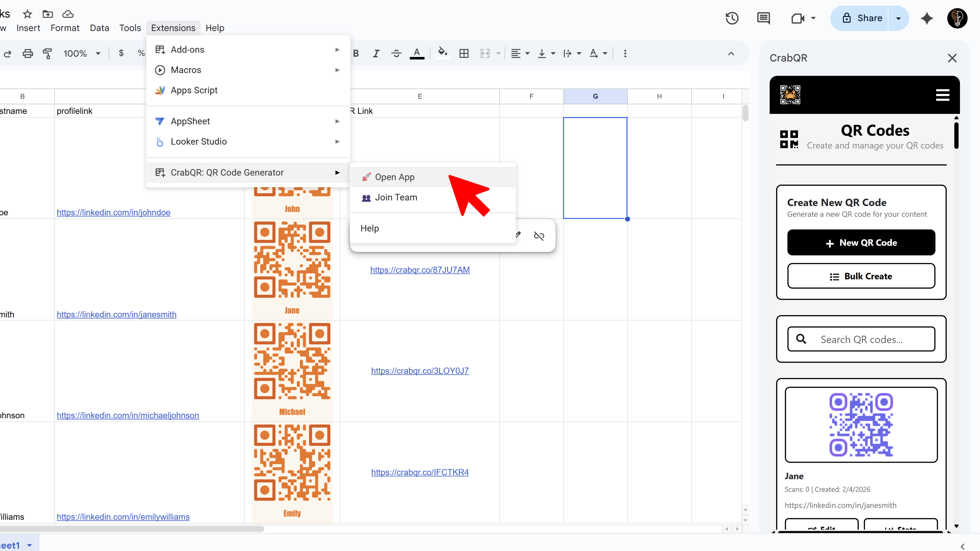Toggle italic formatting
980x551 pixels.
click(376, 53)
